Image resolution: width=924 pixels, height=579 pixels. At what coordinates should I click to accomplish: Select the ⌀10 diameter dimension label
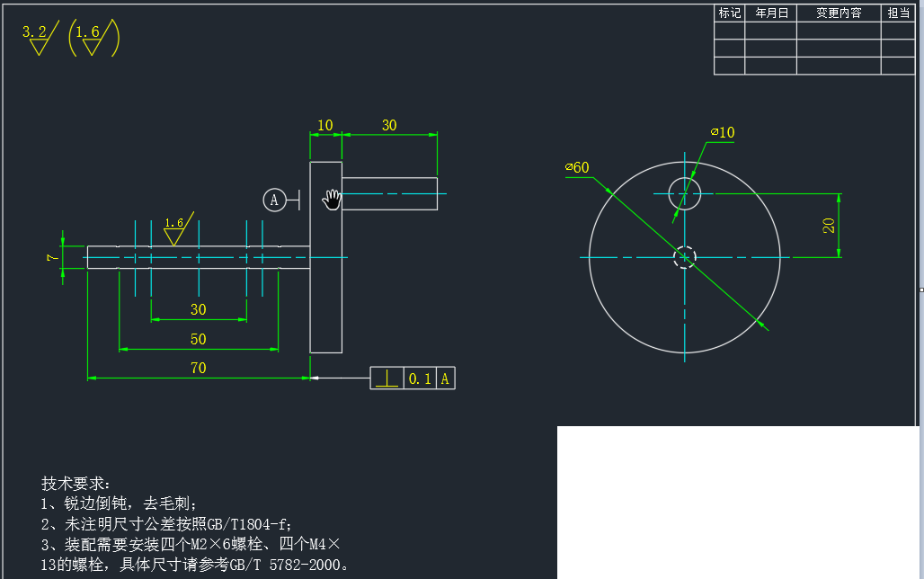[x=723, y=132]
